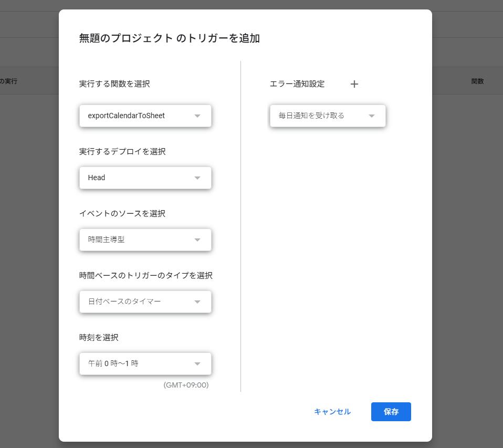Screen dimensions: 503x448
Task: Choose the 午前 0 時〜1 時 time selector
Action: (137, 363)
